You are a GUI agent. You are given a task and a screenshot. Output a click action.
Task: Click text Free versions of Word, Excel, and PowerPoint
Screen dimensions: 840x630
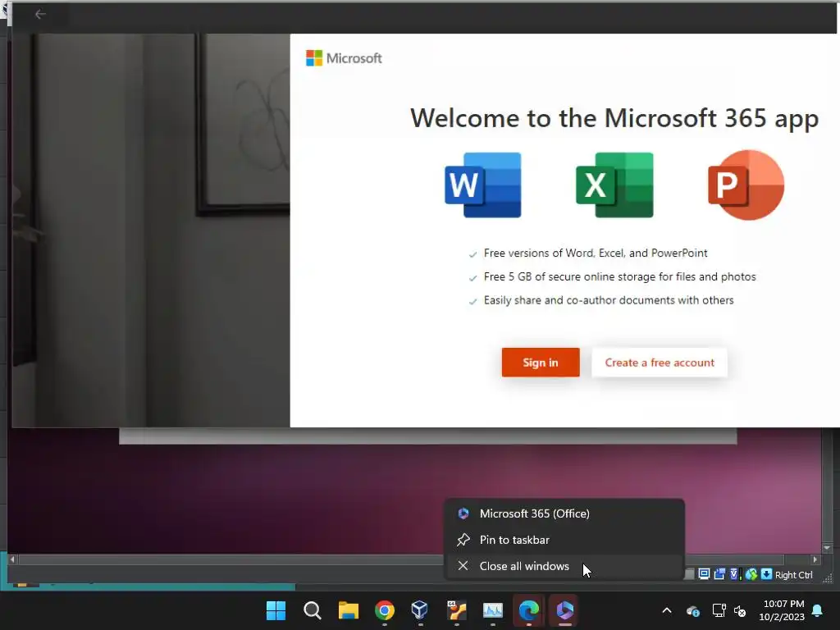pyautogui.click(x=596, y=253)
